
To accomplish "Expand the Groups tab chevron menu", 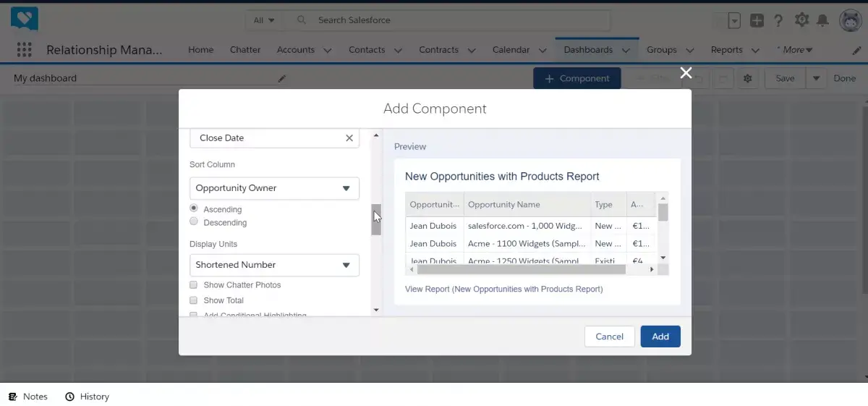I will [690, 51].
